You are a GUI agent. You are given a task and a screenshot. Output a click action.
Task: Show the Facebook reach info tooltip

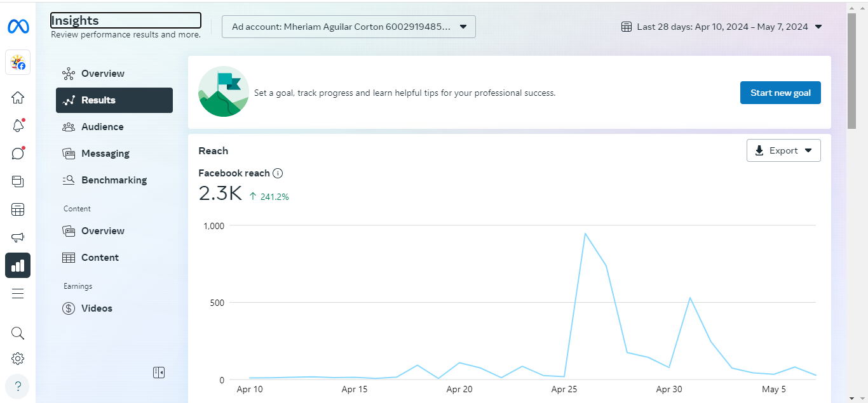point(278,173)
